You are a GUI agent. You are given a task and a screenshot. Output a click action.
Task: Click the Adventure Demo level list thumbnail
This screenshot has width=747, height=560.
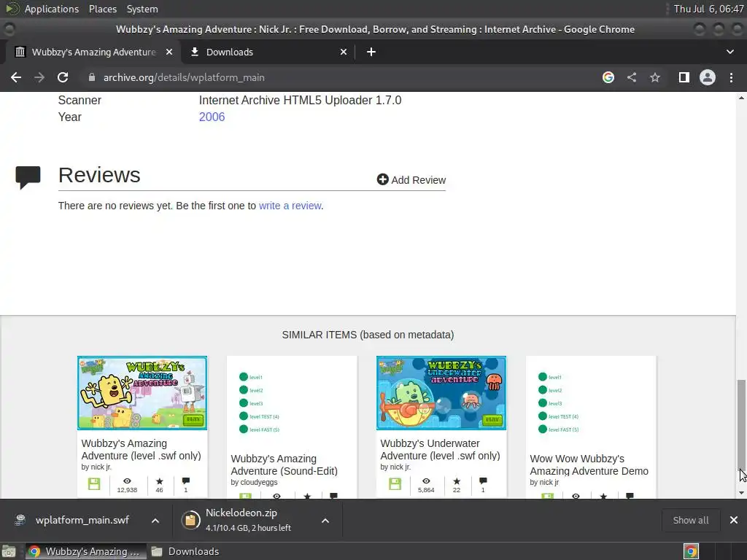pyautogui.click(x=591, y=402)
